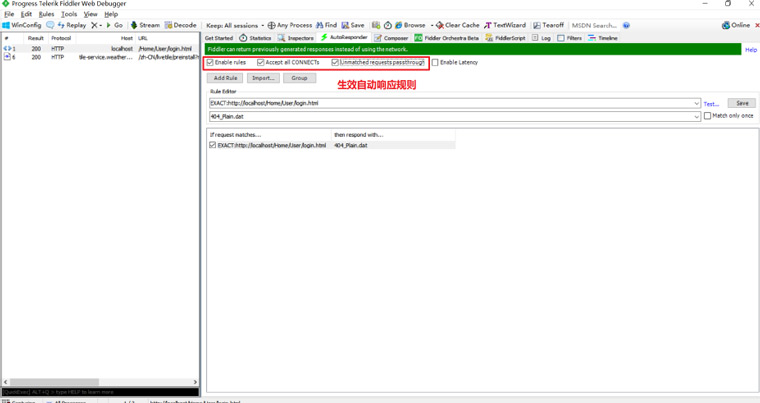Click the Remove sessions X icon
The height and width of the screenshot is (403, 760).
pyautogui.click(x=94, y=25)
